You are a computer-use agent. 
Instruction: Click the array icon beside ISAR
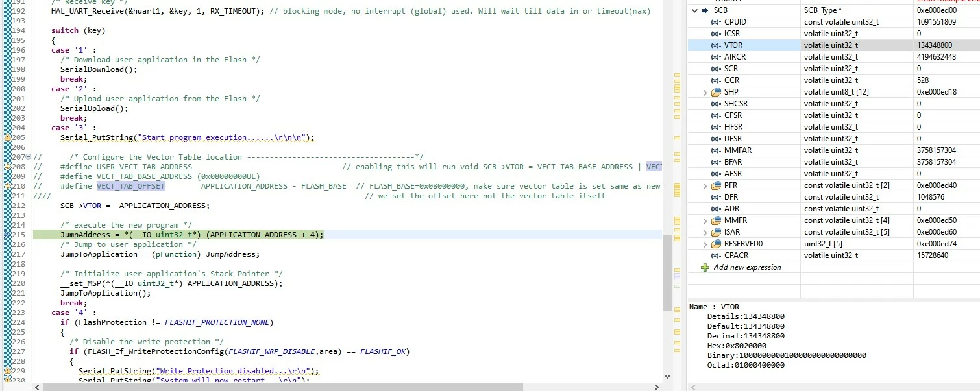click(x=716, y=232)
